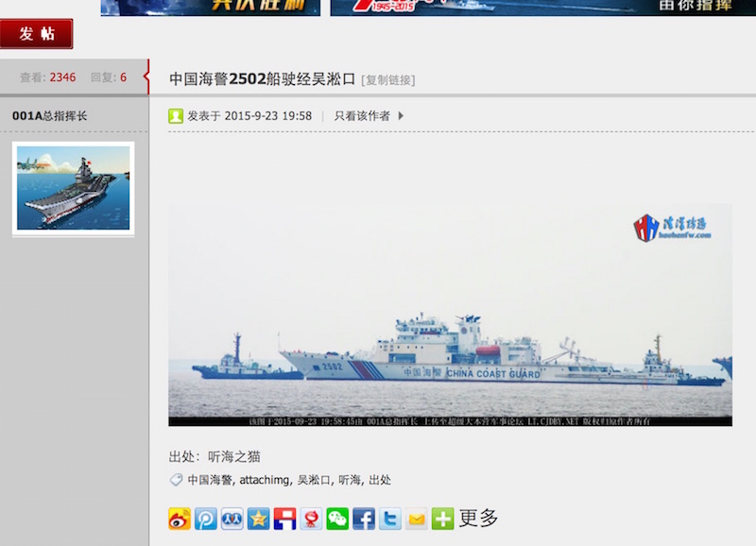Share post on Twitter
Image resolution: width=756 pixels, height=546 pixels.
pos(390,519)
